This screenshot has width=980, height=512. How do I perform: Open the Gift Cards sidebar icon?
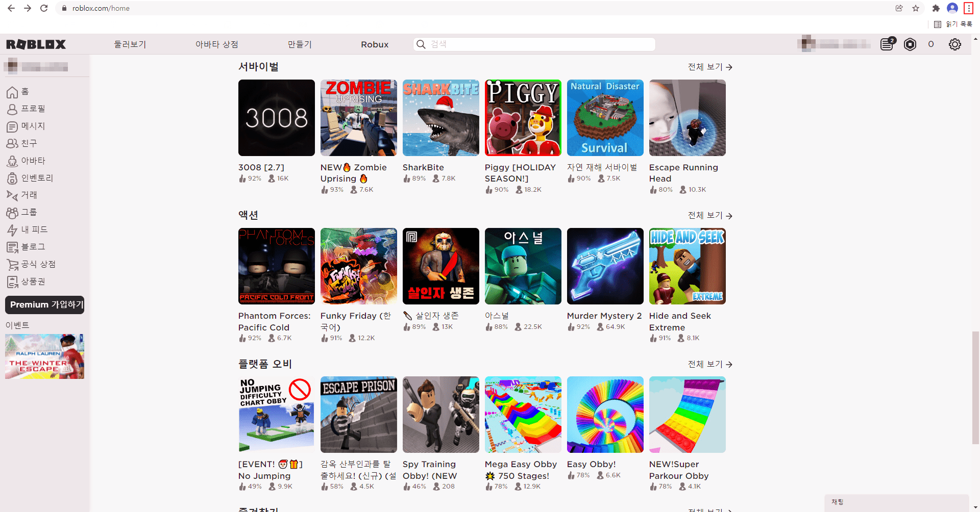point(12,281)
